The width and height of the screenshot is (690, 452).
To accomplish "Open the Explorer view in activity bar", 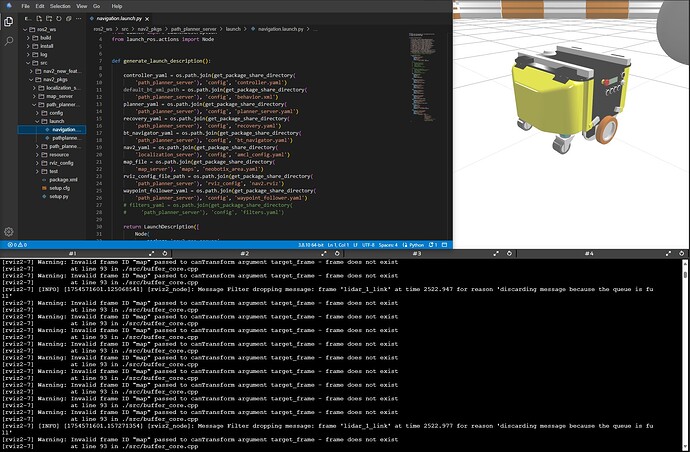I will coord(8,21).
